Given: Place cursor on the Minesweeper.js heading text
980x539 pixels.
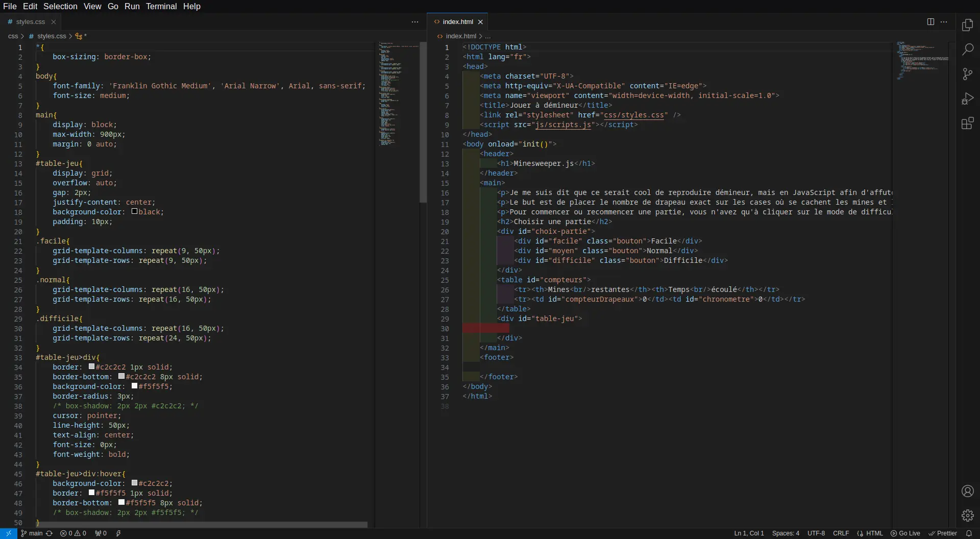Looking at the screenshot, I should tap(544, 164).
